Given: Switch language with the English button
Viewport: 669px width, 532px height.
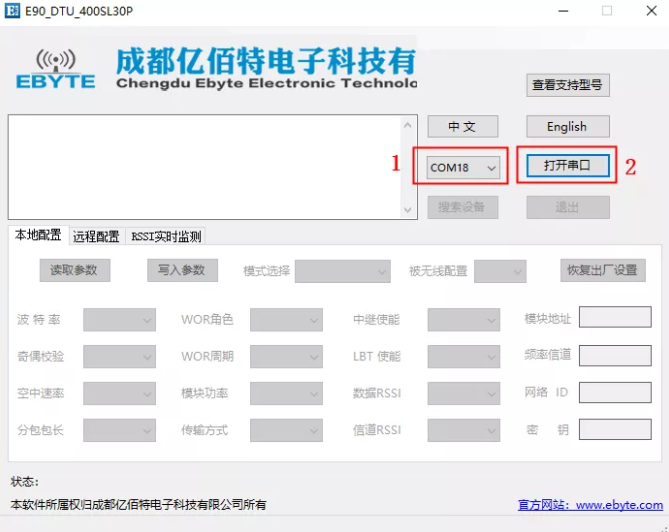Looking at the screenshot, I should click(x=567, y=127).
